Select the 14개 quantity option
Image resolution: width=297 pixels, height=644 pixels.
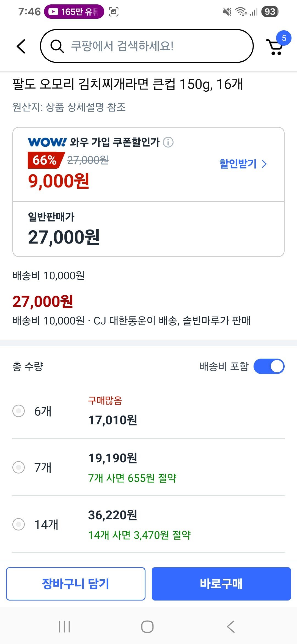[19, 524]
